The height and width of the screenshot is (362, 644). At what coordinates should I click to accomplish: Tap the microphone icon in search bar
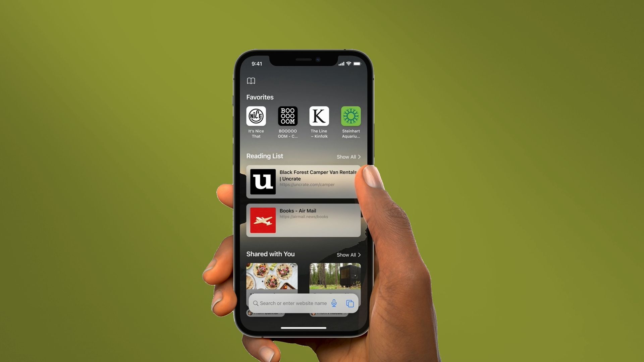[335, 303]
